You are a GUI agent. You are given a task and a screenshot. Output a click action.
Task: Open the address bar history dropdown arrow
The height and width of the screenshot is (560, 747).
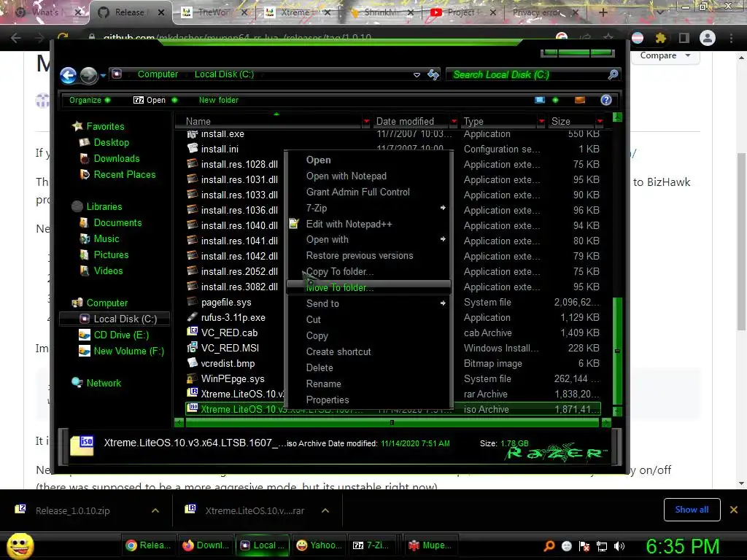[417, 75]
